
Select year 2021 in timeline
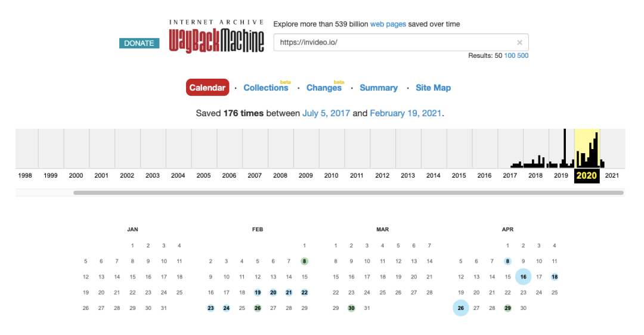(x=612, y=175)
